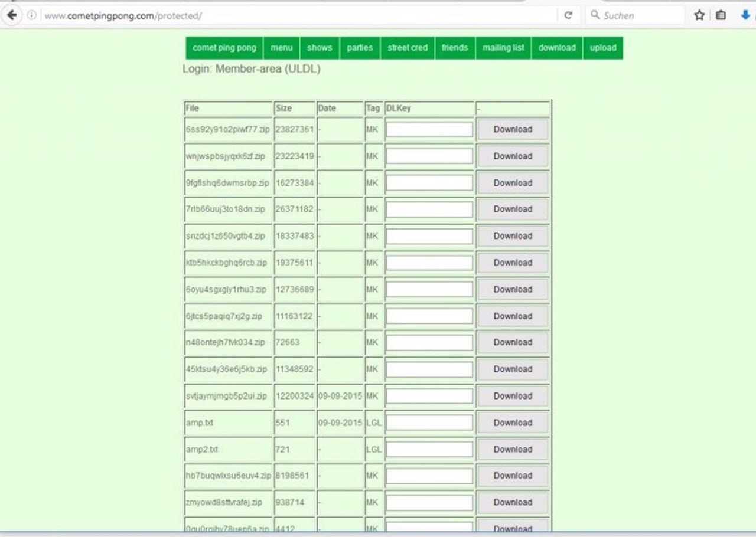Go to the 'mailing list' page
The height and width of the screenshot is (537, 756).
coord(503,48)
